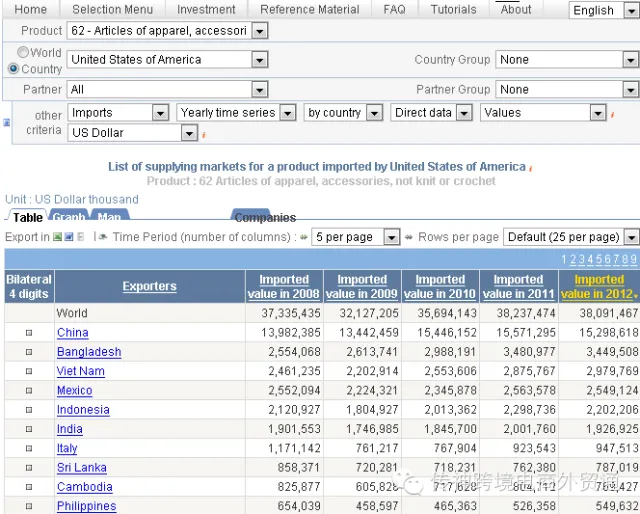Open Yearly time series dropdown

pos(236,113)
